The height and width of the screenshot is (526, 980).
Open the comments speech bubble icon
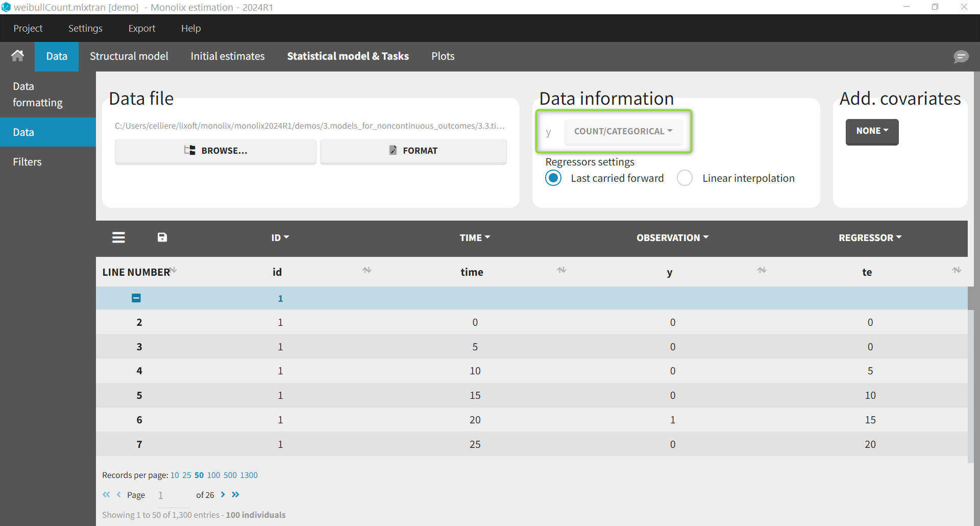961,57
